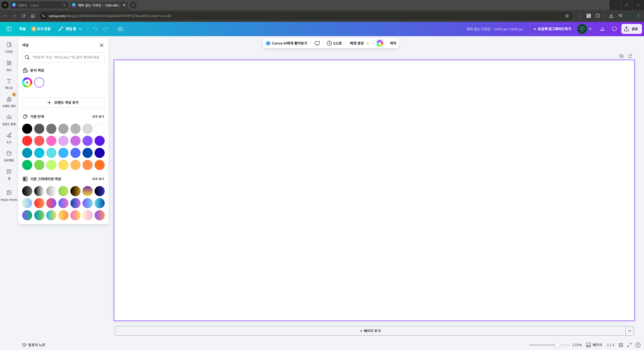Click the add brand color (브랜드 색상 추가) button
The image size is (644, 350).
[63, 102]
